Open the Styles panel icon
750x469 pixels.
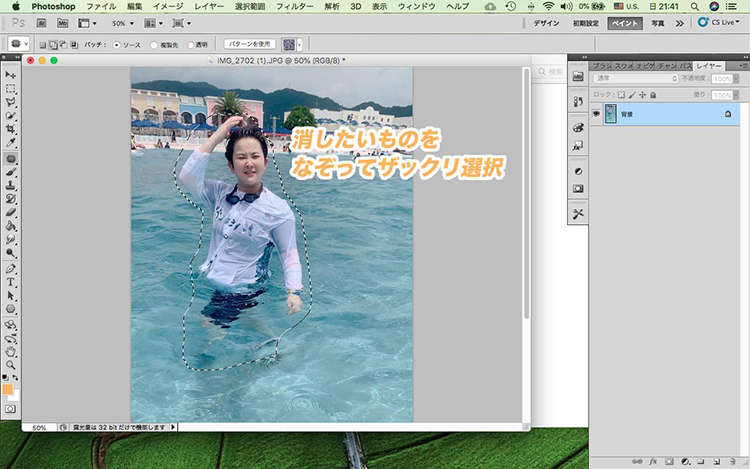pyautogui.click(x=578, y=145)
